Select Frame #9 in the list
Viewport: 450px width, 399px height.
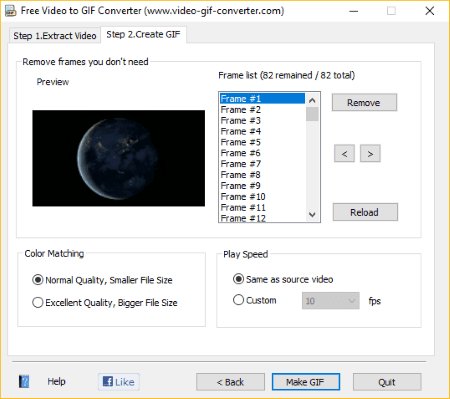click(262, 186)
